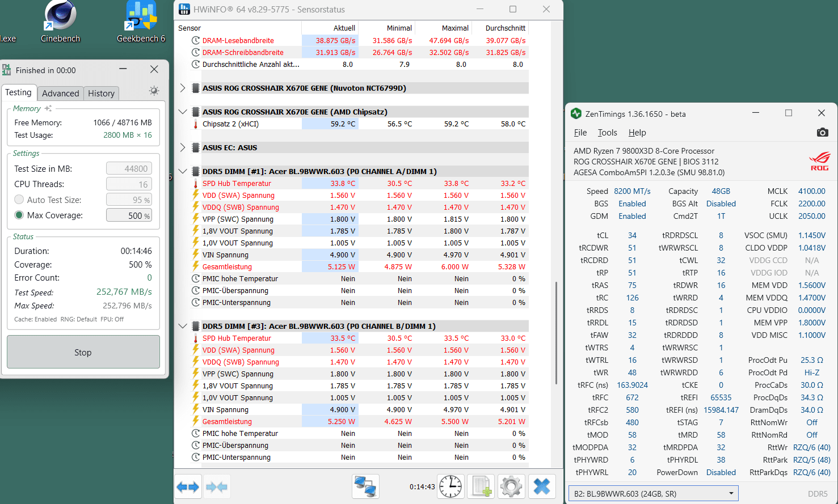Click the HWiNFO blue X close-sensors icon

point(542,486)
